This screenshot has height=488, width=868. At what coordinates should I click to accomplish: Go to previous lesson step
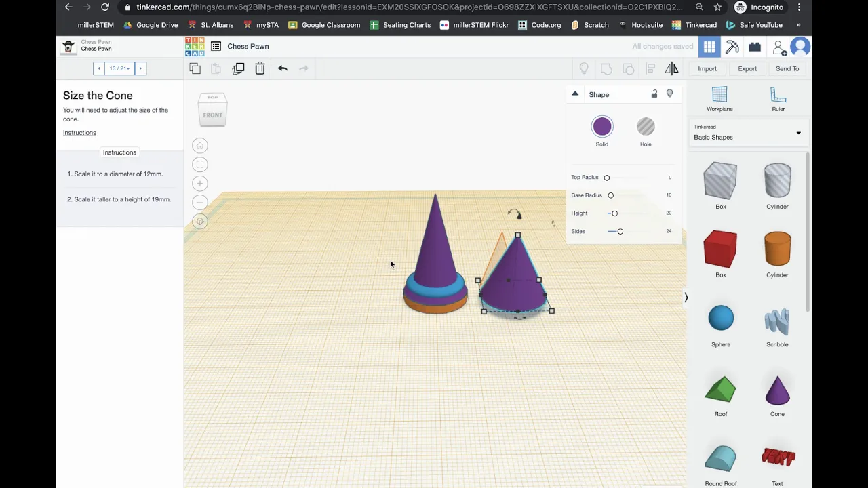99,68
